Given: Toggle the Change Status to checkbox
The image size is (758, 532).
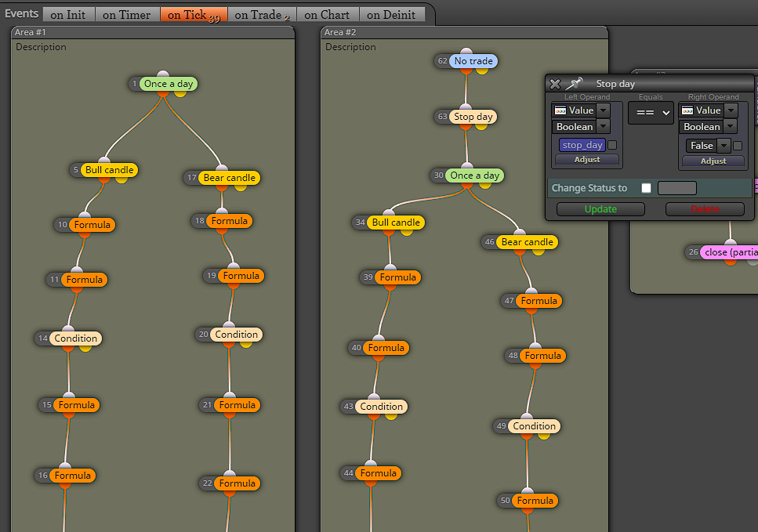Looking at the screenshot, I should point(646,188).
